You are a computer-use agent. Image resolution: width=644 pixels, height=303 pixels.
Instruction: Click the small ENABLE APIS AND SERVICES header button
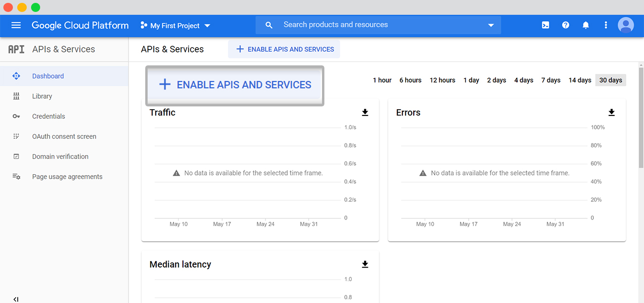[284, 49]
